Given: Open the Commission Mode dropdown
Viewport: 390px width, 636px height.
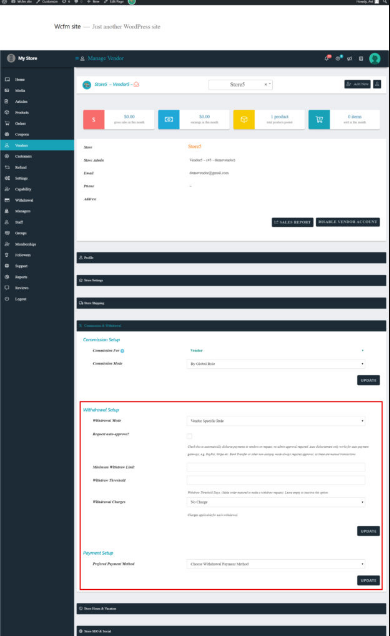Looking at the screenshot, I should [x=276, y=364].
